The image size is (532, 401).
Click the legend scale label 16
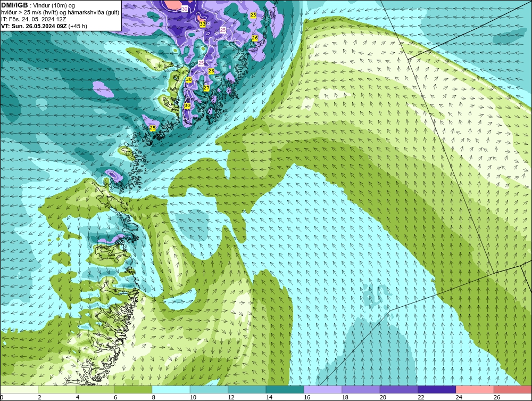coord(307,397)
